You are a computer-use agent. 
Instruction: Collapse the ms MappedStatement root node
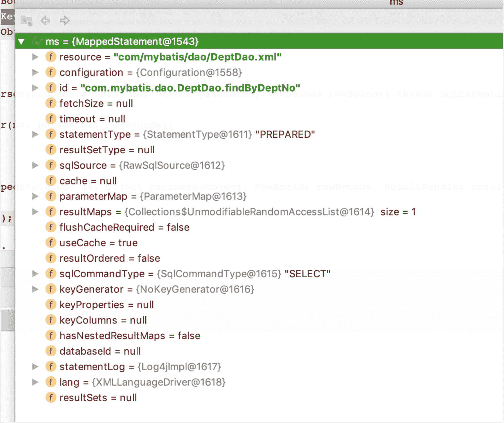(21, 42)
